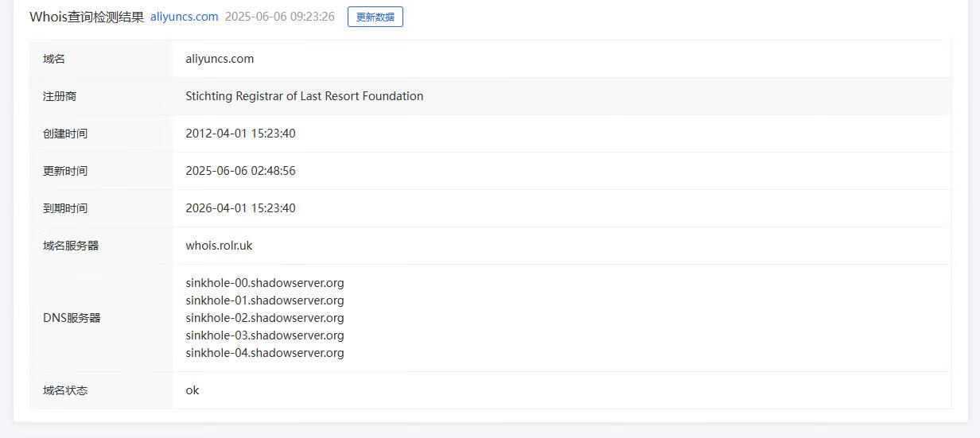Select the DNS服务器 row label
The width and height of the screenshot is (980, 438).
click(x=72, y=318)
